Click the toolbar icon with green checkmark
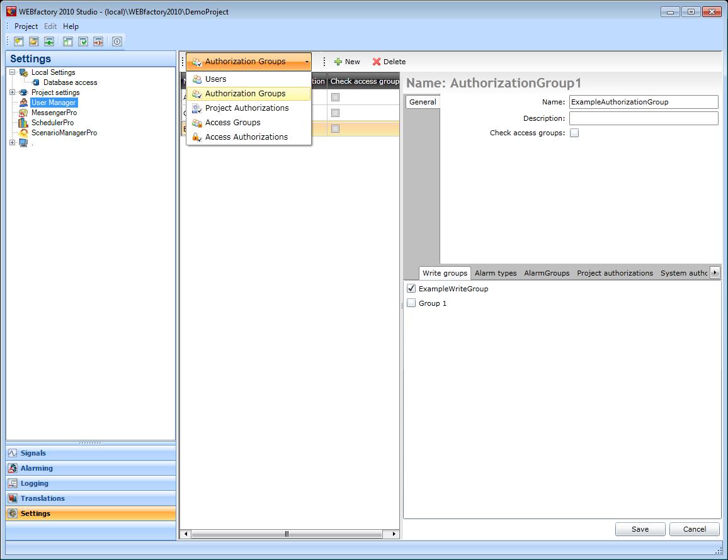This screenshot has width=728, height=560. [x=83, y=42]
